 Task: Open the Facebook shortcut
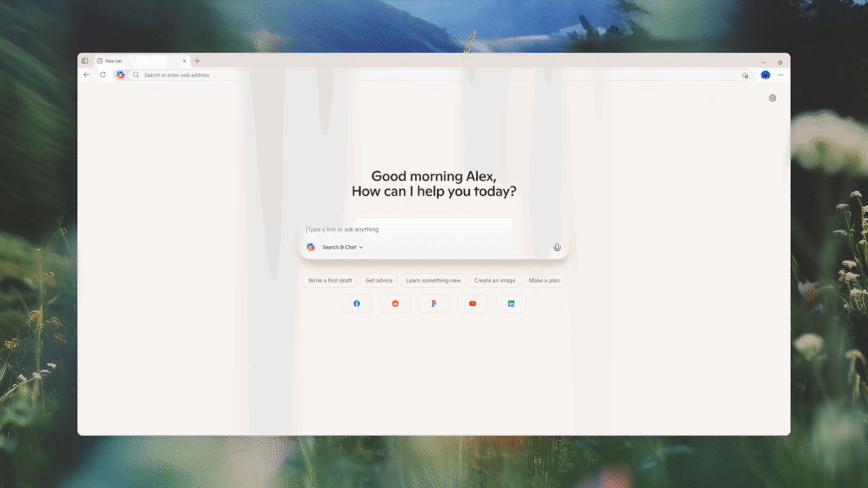356,303
